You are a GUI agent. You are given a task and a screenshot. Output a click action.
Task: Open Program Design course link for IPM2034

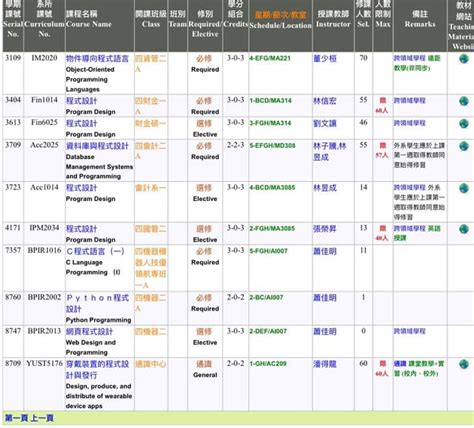coord(81,229)
